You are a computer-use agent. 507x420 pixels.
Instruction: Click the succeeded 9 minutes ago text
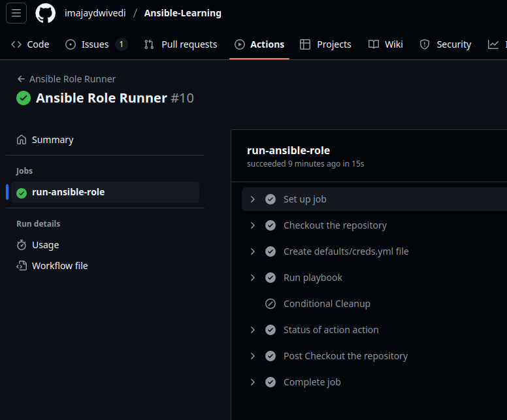(306, 164)
